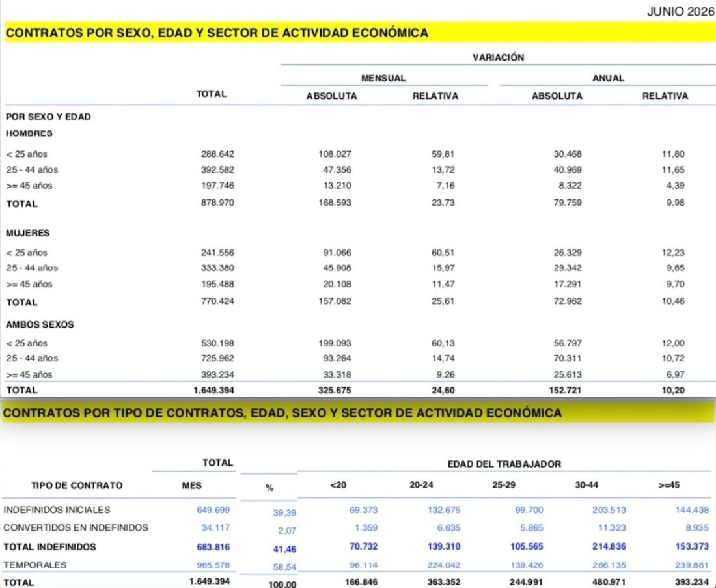Click the hombres total cell 878.970
The image size is (716, 588).
pos(217,203)
